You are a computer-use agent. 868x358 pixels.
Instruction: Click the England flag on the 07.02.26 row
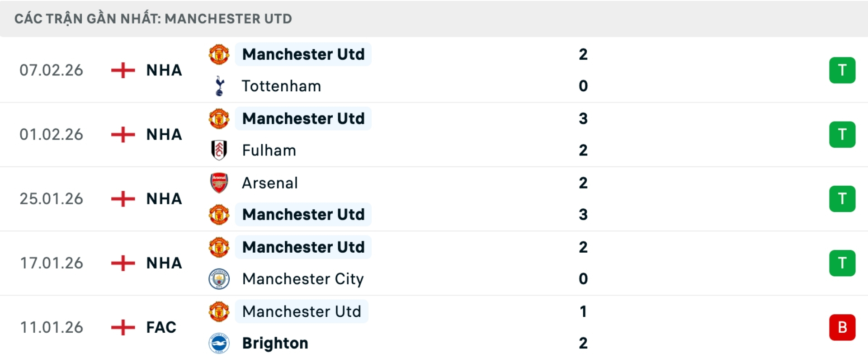122,70
